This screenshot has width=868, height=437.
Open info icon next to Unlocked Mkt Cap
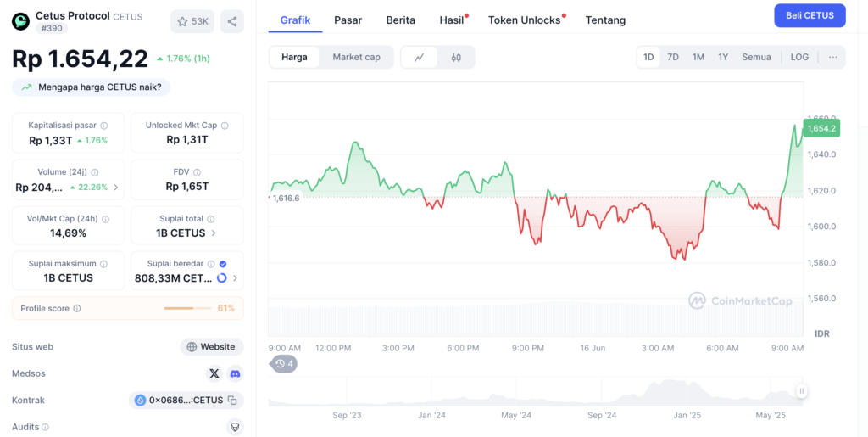point(225,126)
